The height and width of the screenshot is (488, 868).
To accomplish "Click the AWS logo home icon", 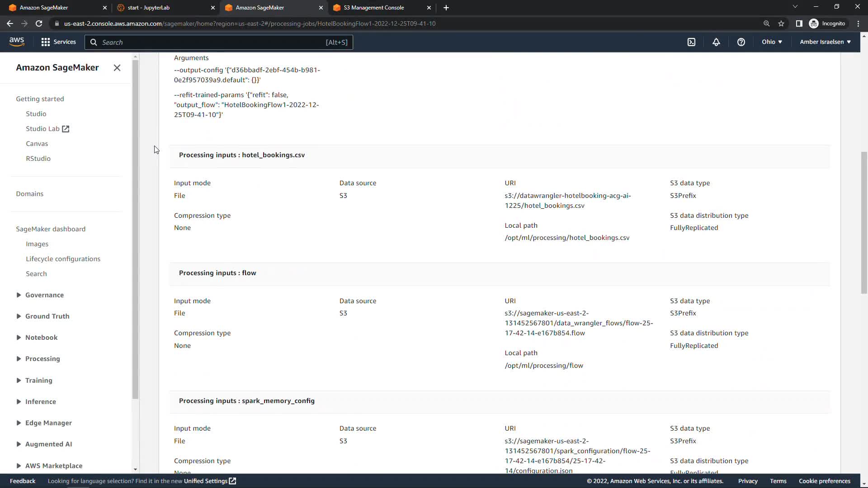I will pos(17,42).
